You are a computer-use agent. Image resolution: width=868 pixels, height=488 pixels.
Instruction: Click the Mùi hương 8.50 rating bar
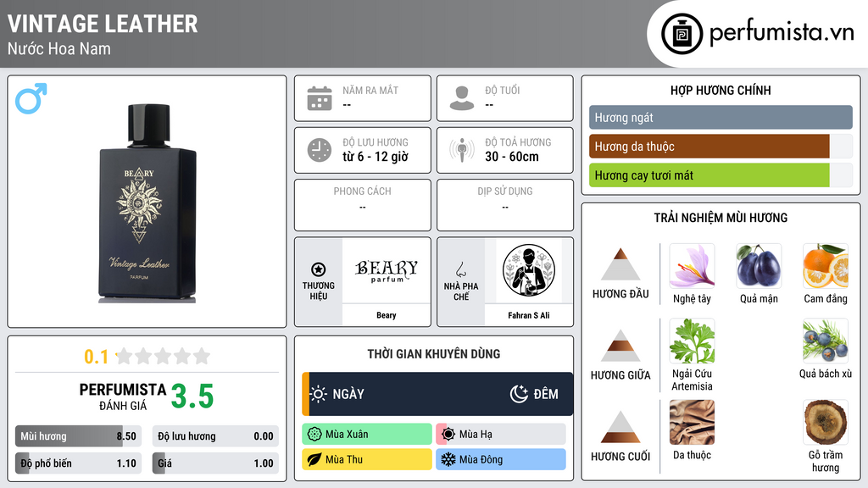point(79,436)
